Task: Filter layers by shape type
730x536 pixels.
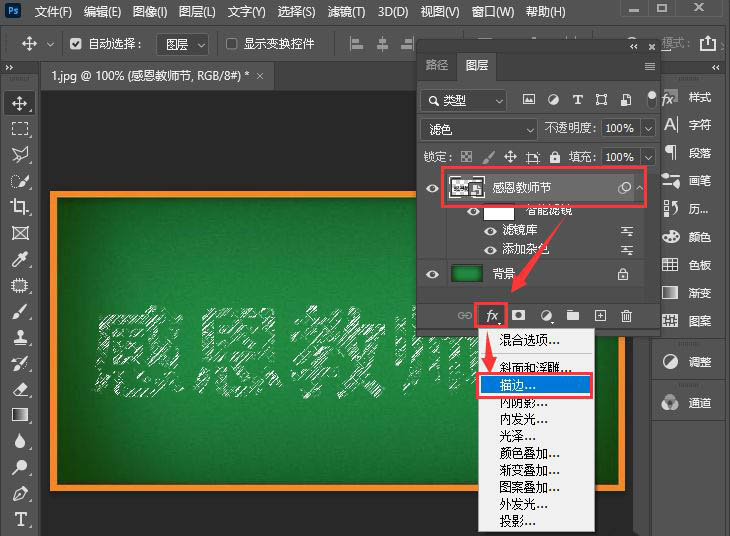Action: (602, 99)
